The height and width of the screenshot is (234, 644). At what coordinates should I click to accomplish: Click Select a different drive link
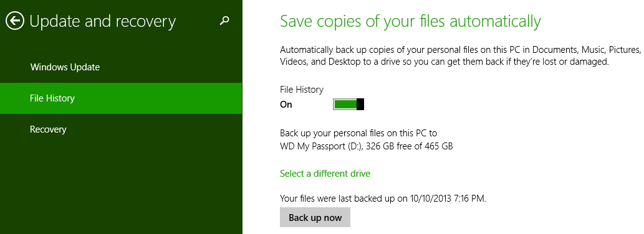[325, 174]
